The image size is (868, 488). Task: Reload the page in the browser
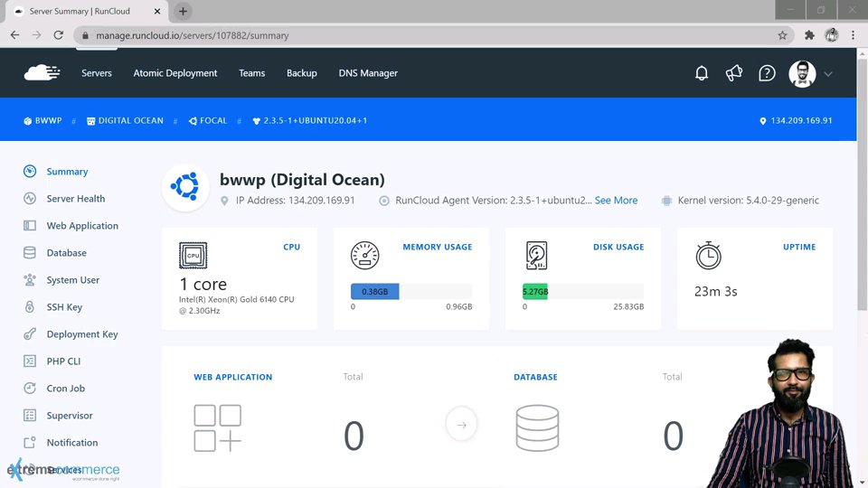click(58, 35)
